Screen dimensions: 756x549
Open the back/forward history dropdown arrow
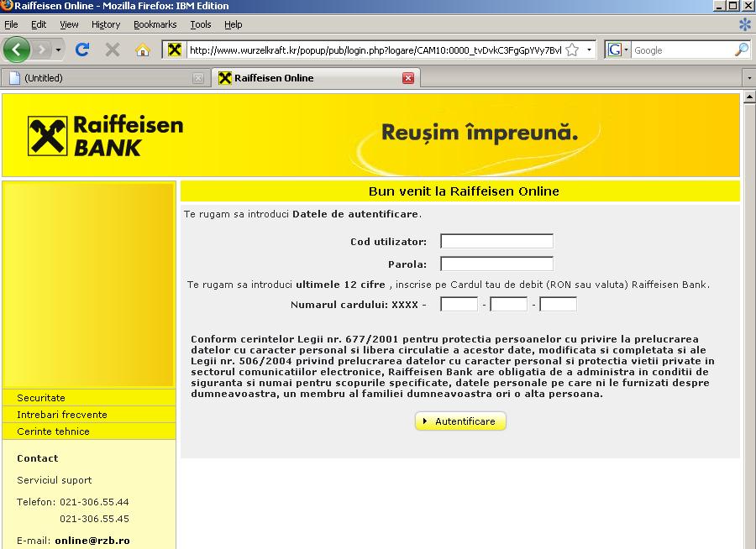coord(58,50)
